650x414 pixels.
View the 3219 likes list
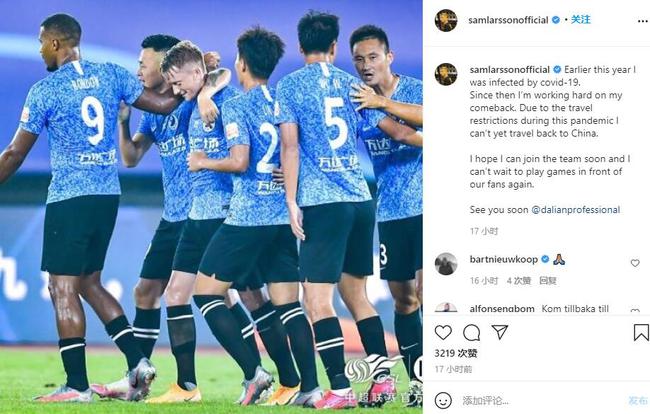coord(456,353)
